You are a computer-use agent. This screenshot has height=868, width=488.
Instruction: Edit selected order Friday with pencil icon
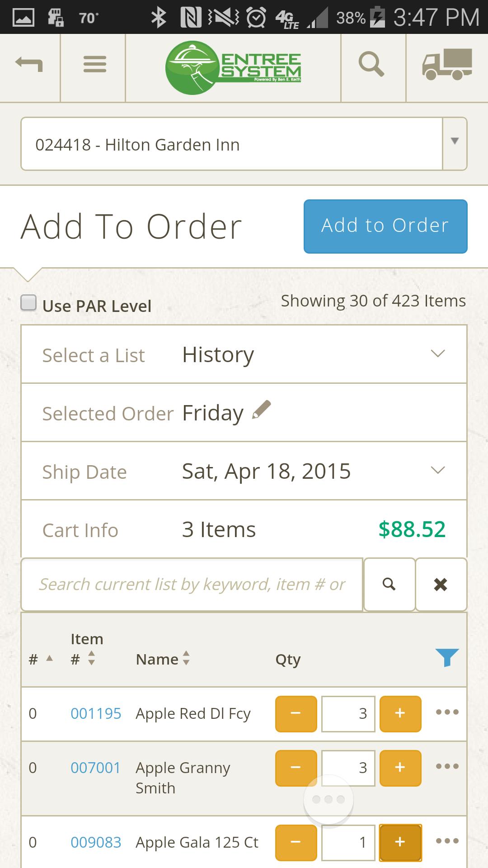pos(262,410)
